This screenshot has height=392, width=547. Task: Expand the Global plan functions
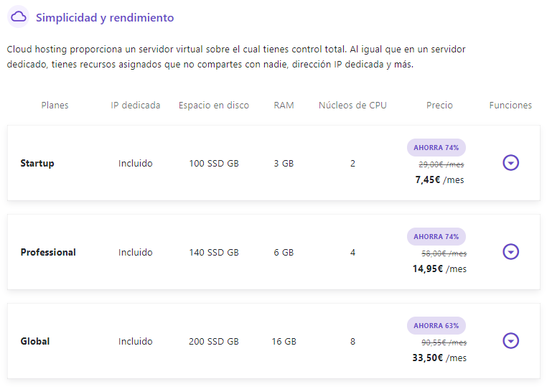(x=510, y=341)
